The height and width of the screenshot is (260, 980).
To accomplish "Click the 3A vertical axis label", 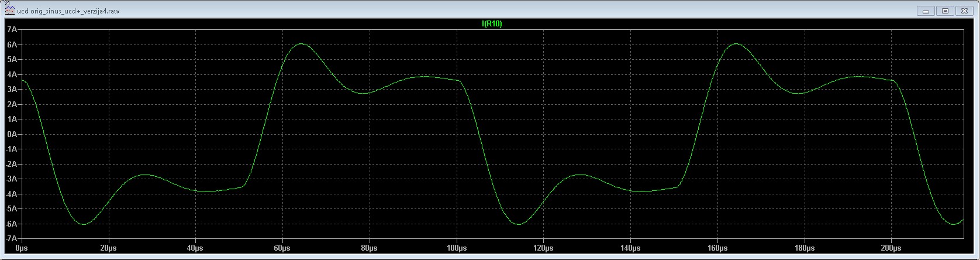I will tap(11, 89).
